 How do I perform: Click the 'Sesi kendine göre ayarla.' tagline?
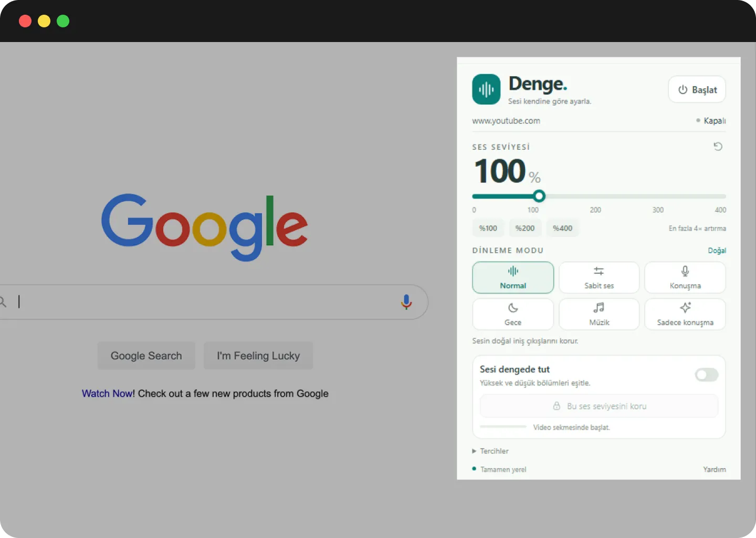(x=550, y=101)
